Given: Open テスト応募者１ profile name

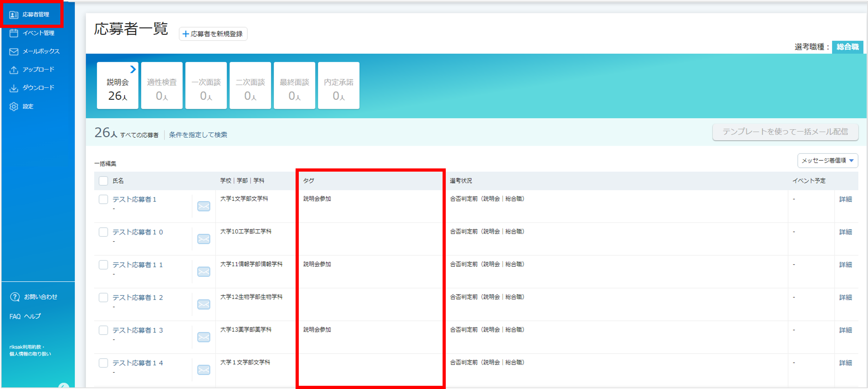Looking at the screenshot, I should pos(134,199).
